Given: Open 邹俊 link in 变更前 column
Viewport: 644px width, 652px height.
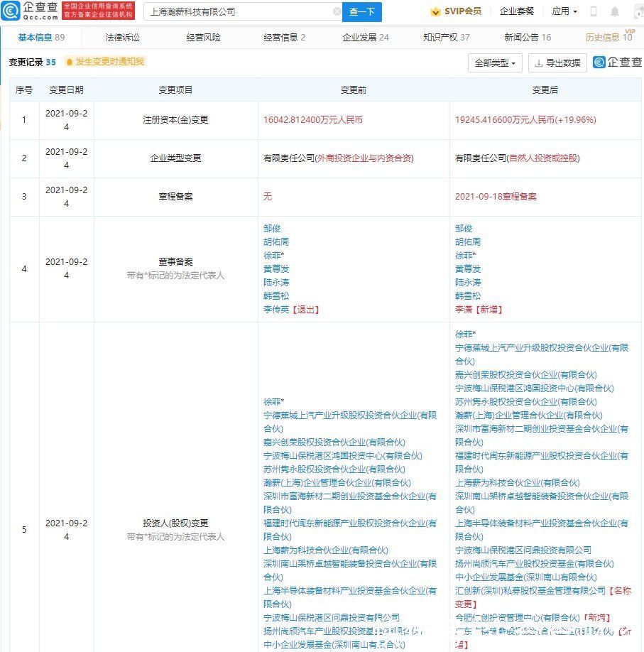Looking at the screenshot, I should pyautogui.click(x=272, y=228).
